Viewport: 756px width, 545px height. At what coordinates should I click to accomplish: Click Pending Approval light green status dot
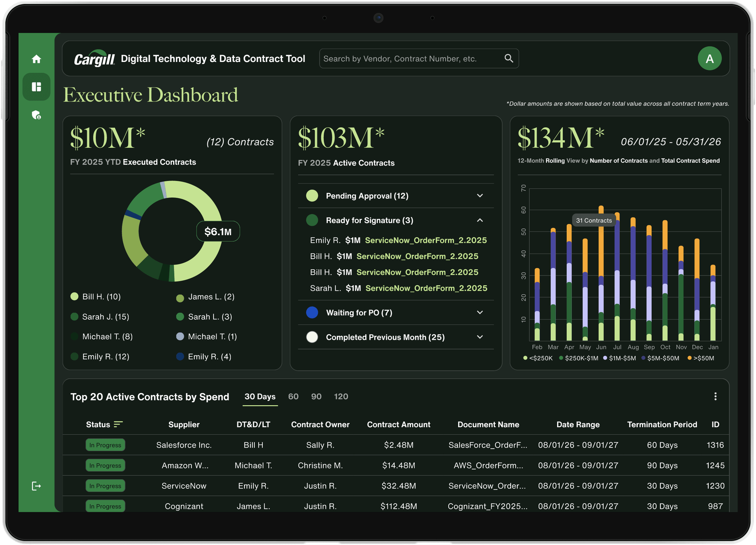312,196
